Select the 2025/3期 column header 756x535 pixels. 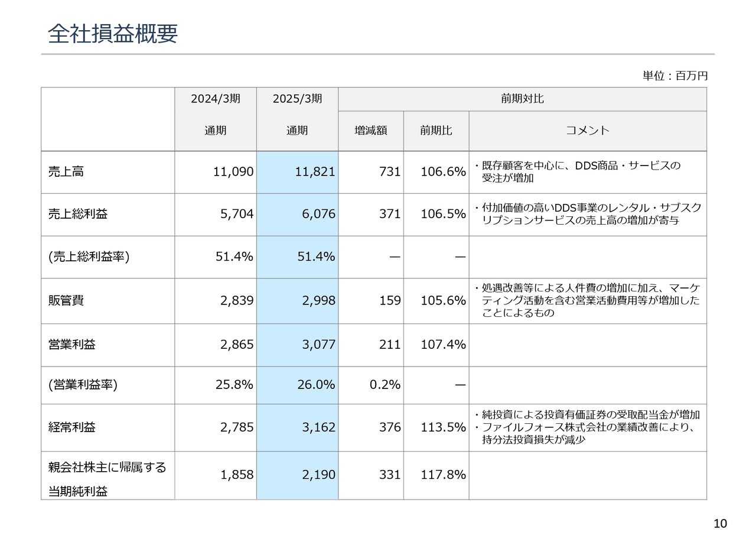[x=297, y=99]
